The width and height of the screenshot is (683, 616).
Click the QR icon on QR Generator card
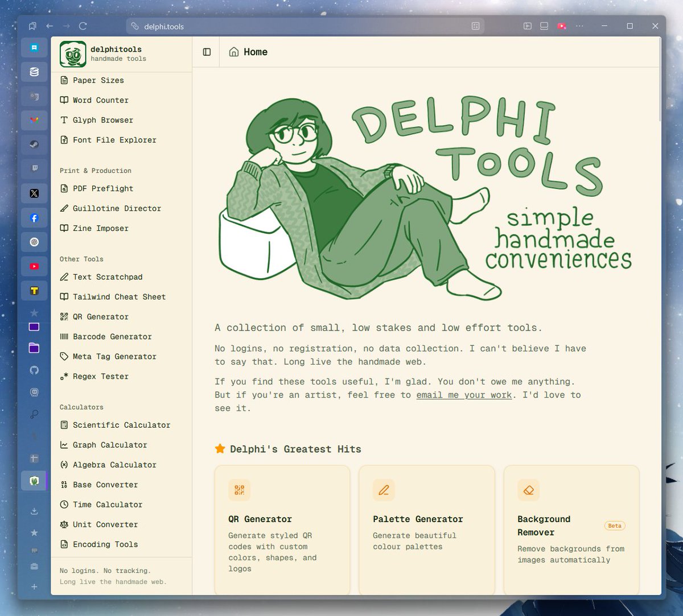point(239,490)
